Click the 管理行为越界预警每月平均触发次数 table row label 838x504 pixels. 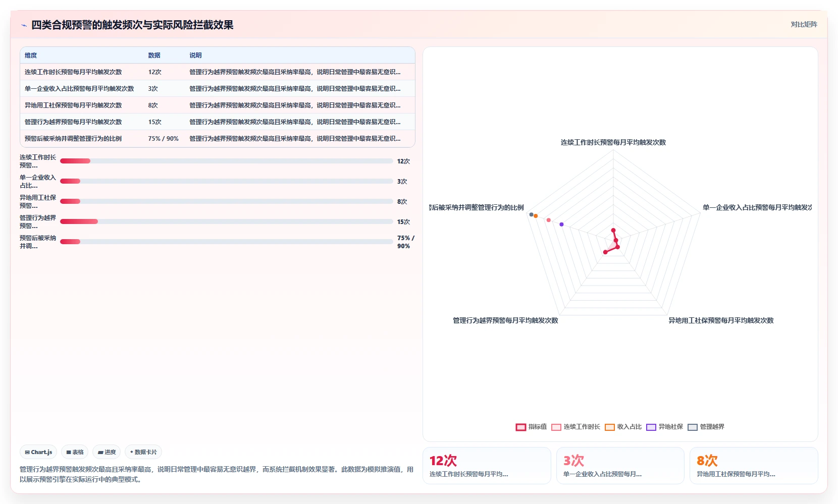pyautogui.click(x=73, y=122)
